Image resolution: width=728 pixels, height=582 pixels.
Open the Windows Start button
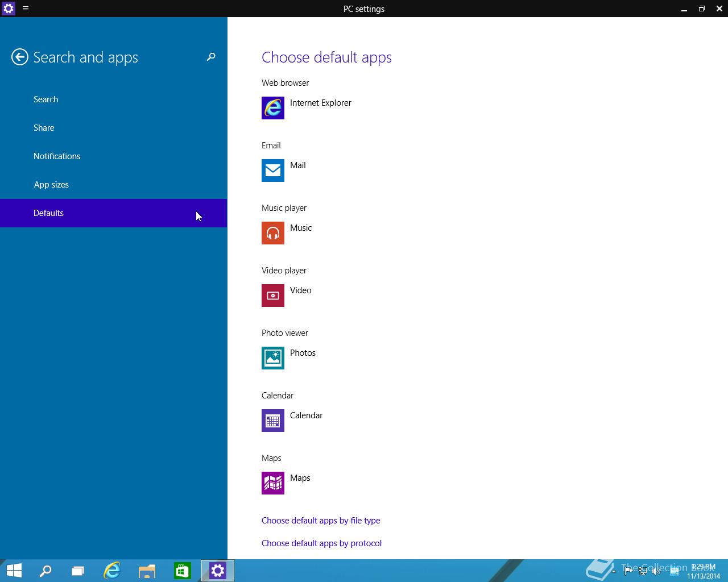(x=14, y=571)
